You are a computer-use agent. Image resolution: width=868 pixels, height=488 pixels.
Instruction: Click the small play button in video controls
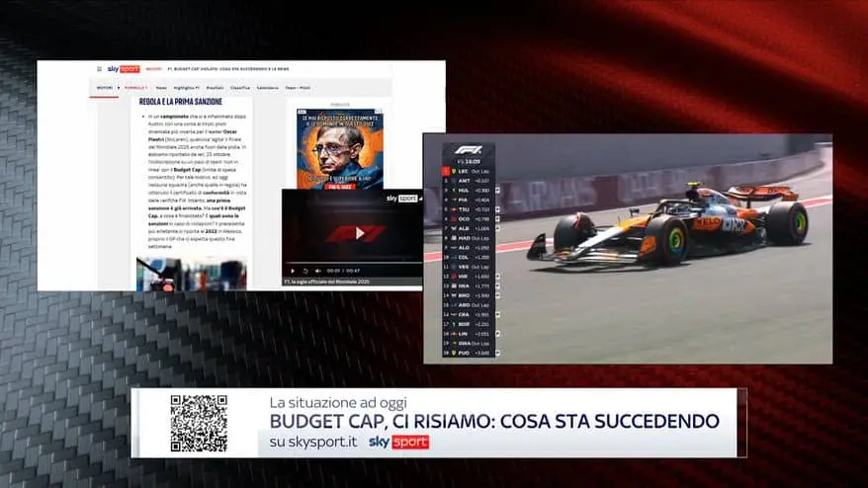tap(292, 270)
